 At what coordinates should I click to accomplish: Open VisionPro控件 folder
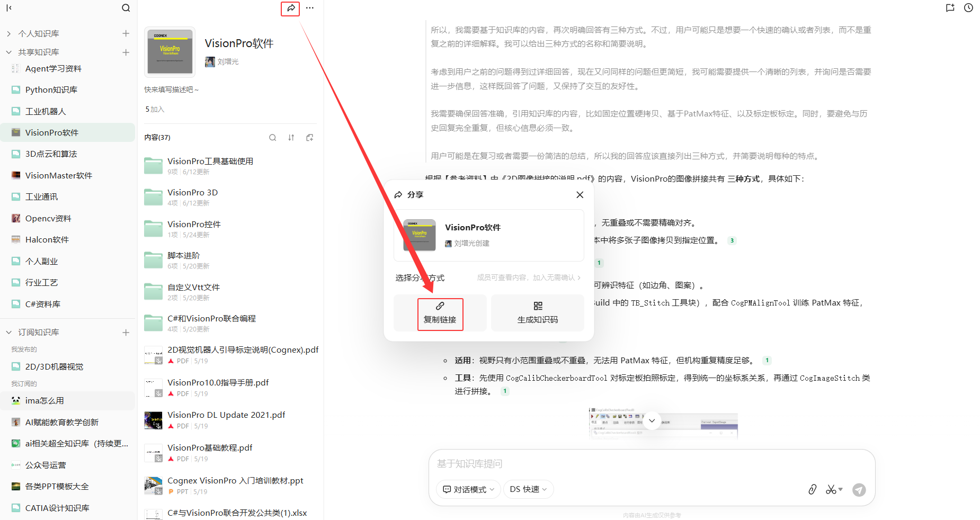[231, 229]
